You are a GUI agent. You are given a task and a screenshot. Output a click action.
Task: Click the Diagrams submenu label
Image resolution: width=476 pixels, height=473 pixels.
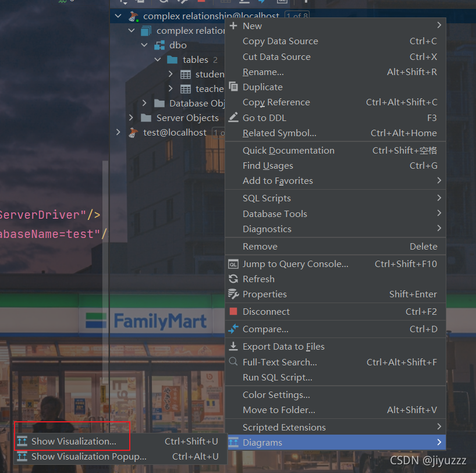coord(262,443)
